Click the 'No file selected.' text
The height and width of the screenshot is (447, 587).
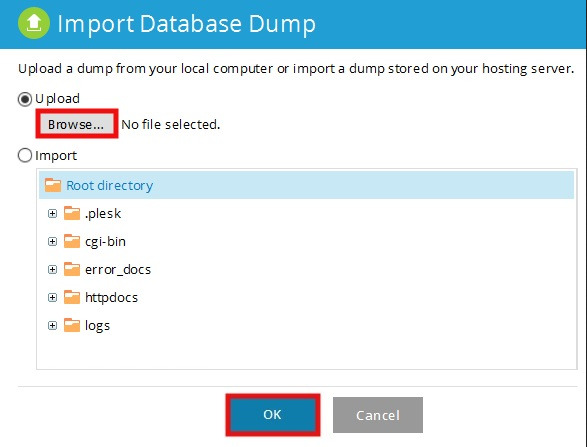click(x=171, y=124)
